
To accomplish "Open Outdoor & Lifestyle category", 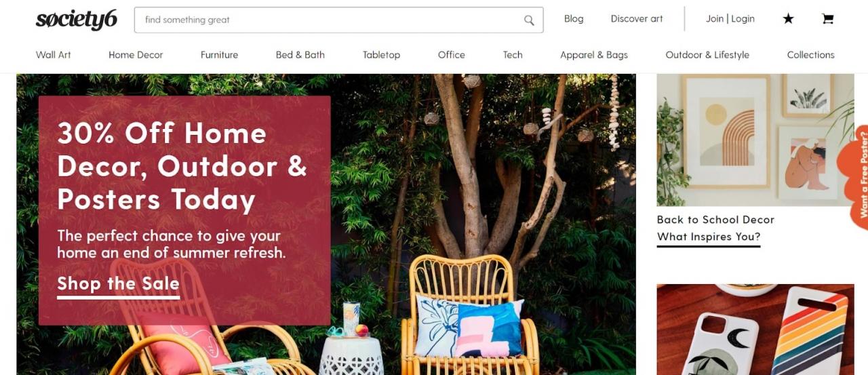I will (707, 55).
